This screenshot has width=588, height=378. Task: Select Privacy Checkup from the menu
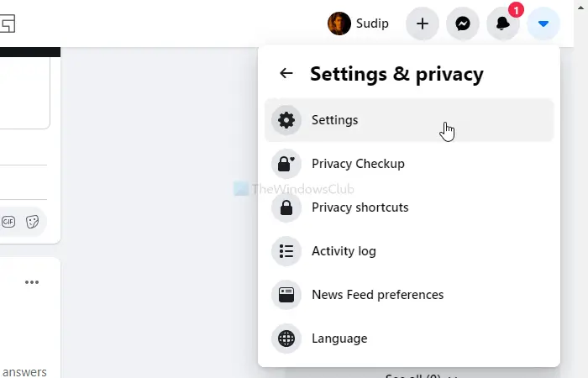click(409, 164)
